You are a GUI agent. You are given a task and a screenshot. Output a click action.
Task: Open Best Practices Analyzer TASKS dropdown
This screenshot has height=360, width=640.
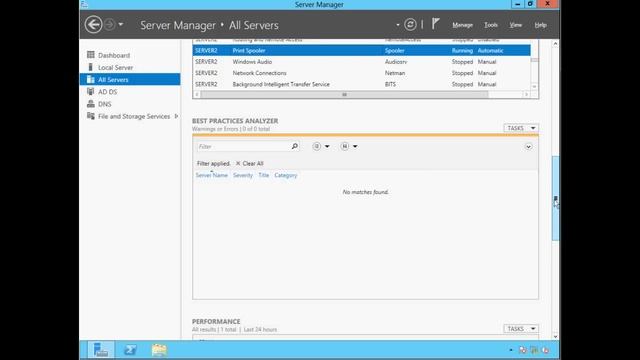(x=521, y=128)
